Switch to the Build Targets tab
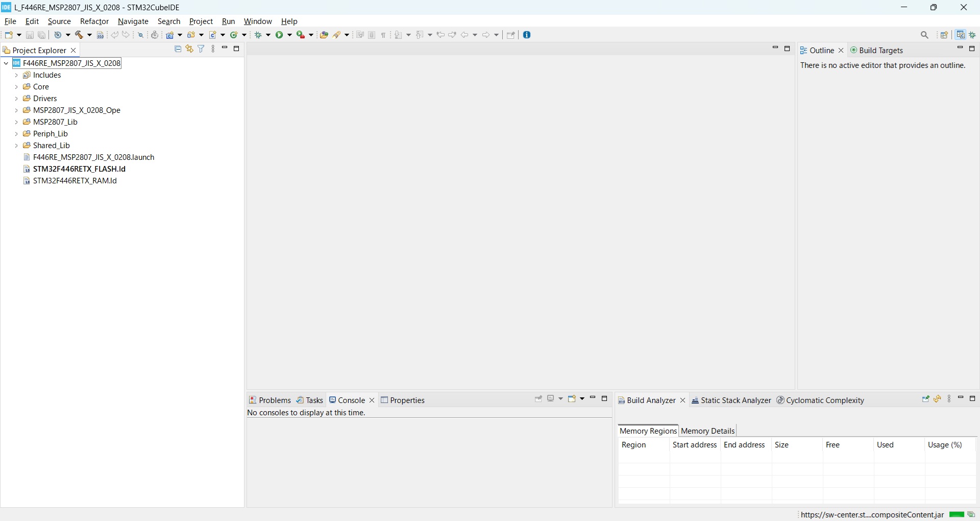 pos(877,51)
